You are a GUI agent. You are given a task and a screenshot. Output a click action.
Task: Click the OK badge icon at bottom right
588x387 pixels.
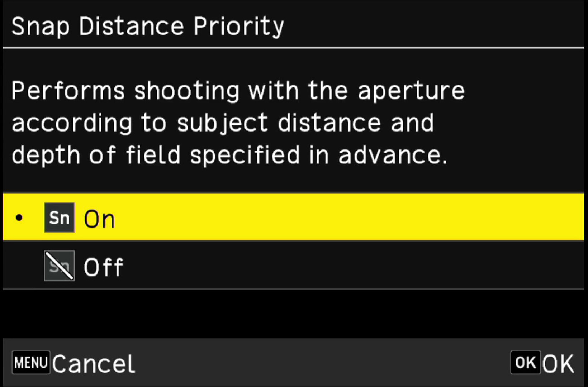pos(525,362)
